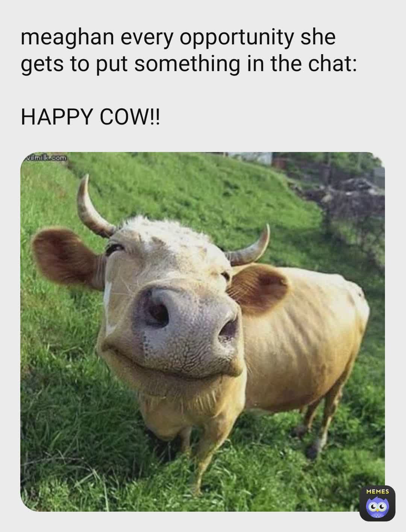
Task: Click the meaghan caption text
Action: point(189,51)
